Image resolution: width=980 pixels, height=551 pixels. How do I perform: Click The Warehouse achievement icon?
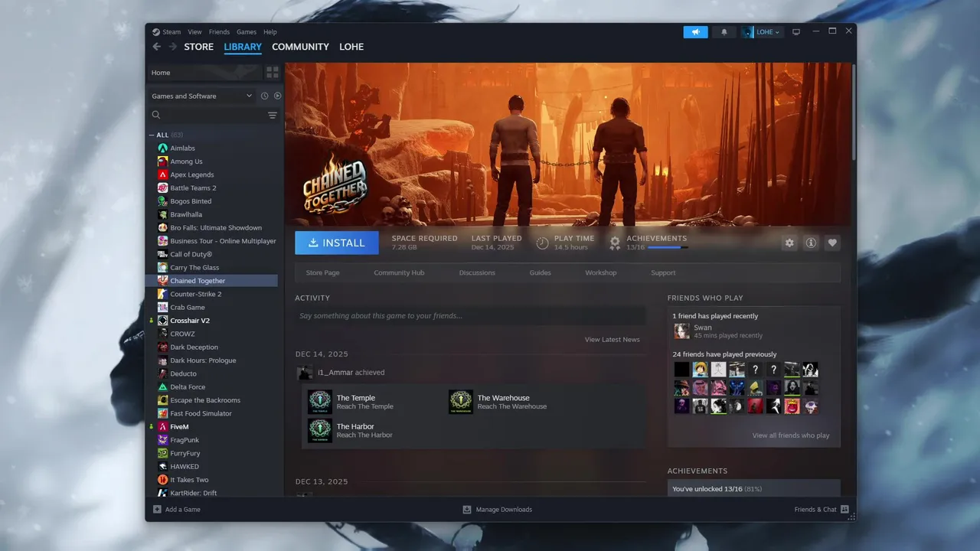(461, 402)
